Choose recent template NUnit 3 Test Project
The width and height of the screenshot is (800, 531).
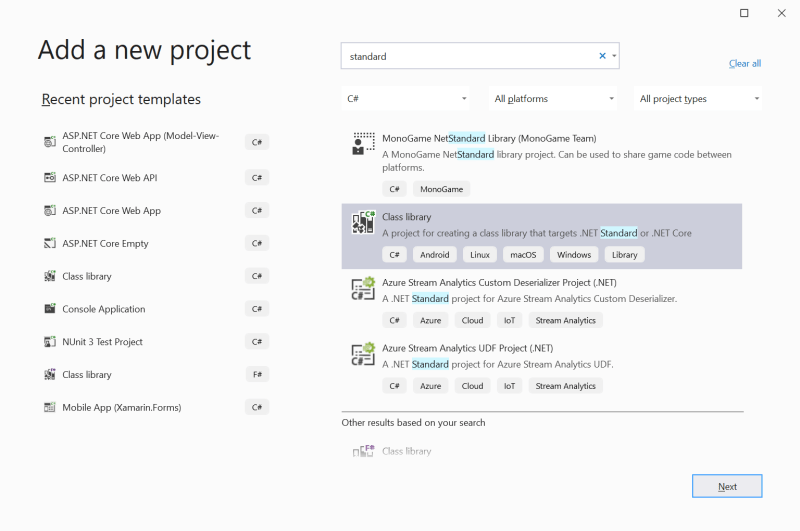(156, 342)
